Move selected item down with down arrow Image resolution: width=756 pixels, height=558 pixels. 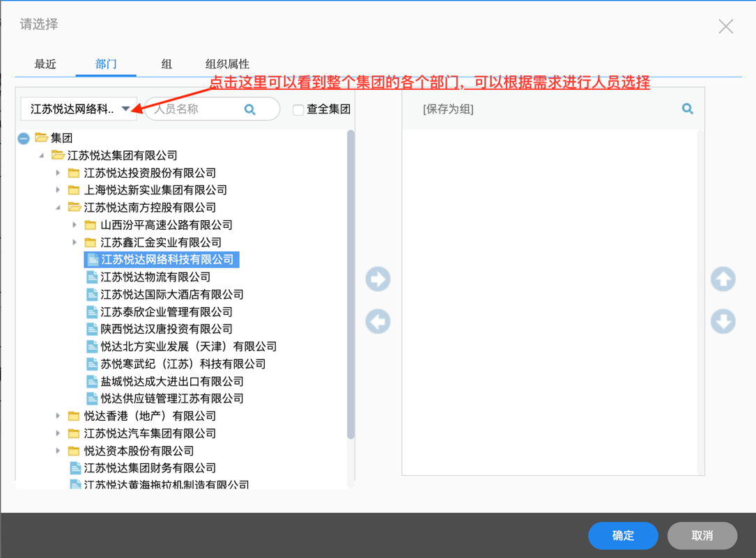[723, 322]
